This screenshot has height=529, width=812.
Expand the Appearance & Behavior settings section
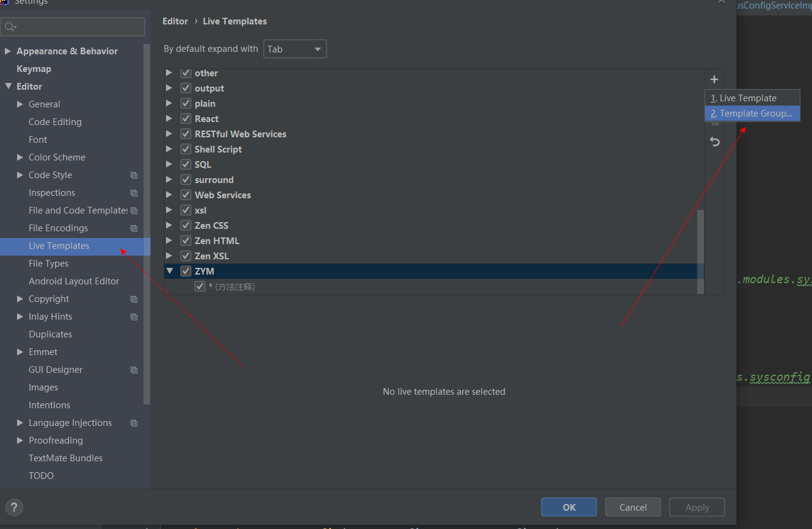[x=8, y=51]
